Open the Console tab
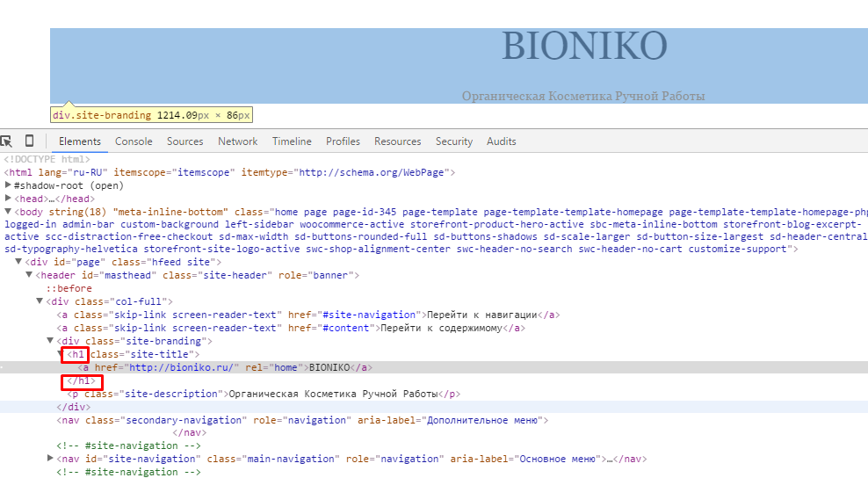This screenshot has width=868, height=478. coord(134,141)
